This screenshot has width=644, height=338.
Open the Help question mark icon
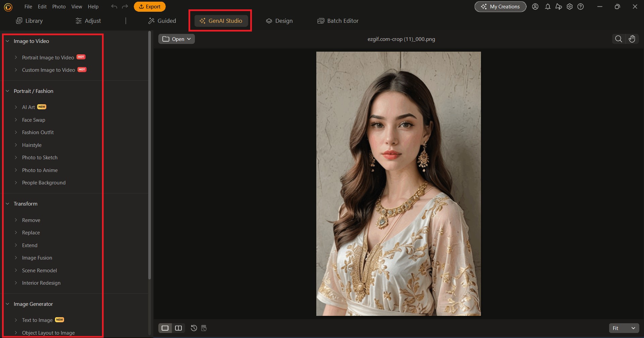point(580,6)
